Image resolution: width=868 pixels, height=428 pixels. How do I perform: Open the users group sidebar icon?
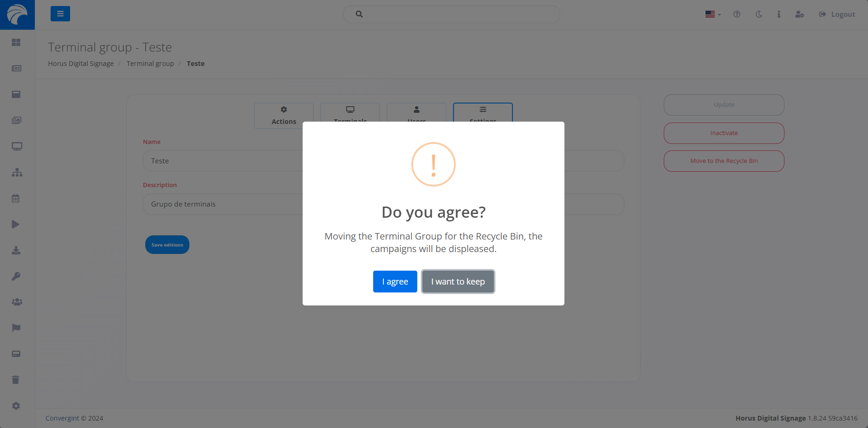17,302
